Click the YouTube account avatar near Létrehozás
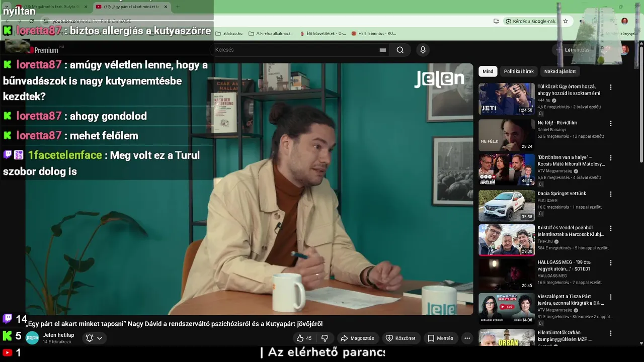The width and height of the screenshot is (644, 362). point(624,50)
